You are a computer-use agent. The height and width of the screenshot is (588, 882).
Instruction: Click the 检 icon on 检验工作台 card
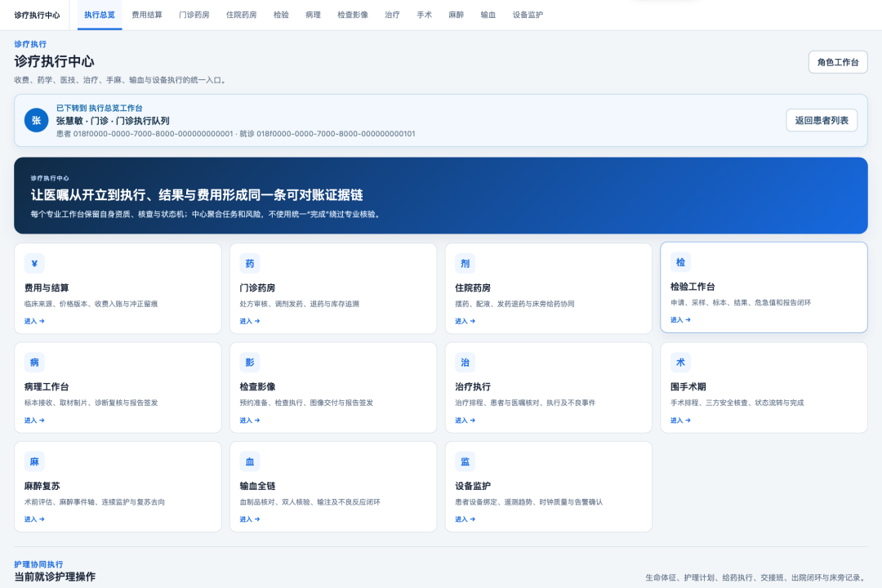coord(680,262)
